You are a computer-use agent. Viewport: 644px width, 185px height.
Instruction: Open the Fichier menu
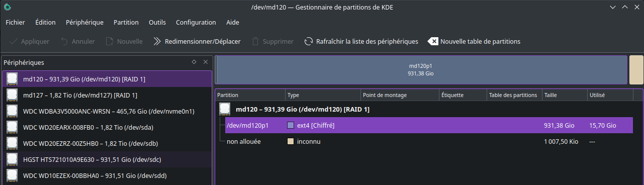tap(15, 22)
